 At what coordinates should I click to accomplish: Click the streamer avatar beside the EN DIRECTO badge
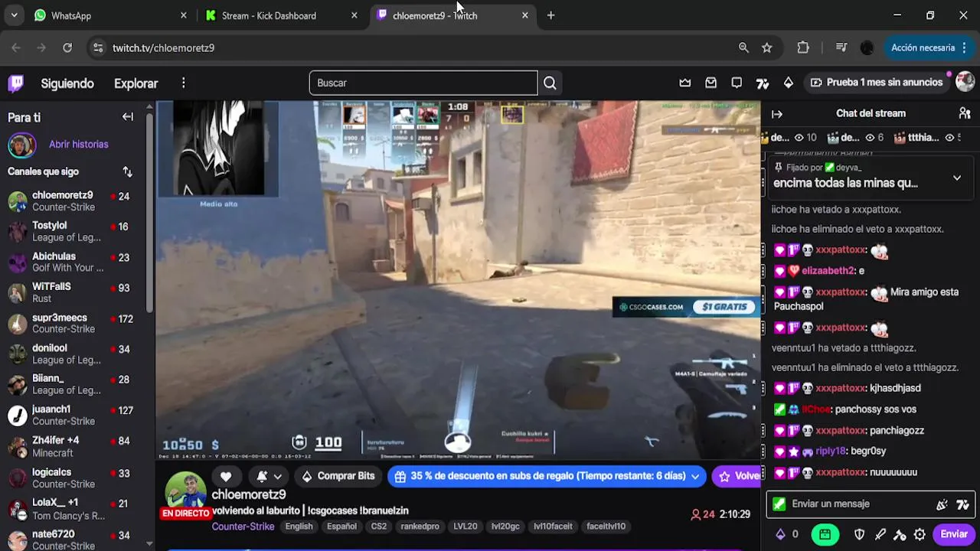pyautogui.click(x=185, y=491)
